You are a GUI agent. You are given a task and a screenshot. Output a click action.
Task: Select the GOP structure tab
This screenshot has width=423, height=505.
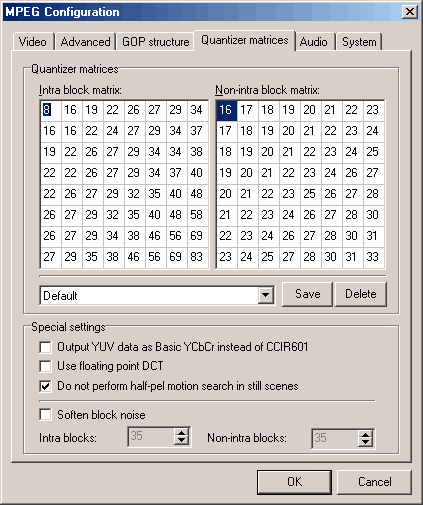pyautogui.click(x=155, y=42)
